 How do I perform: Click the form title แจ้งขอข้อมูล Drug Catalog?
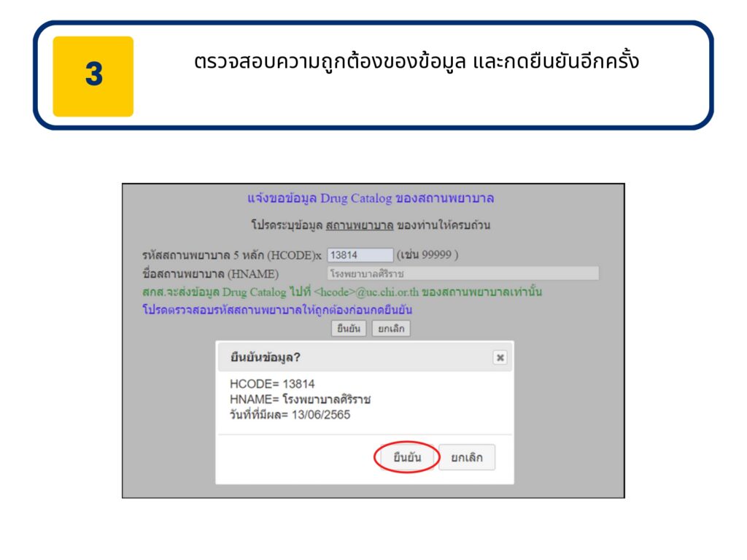373,198
